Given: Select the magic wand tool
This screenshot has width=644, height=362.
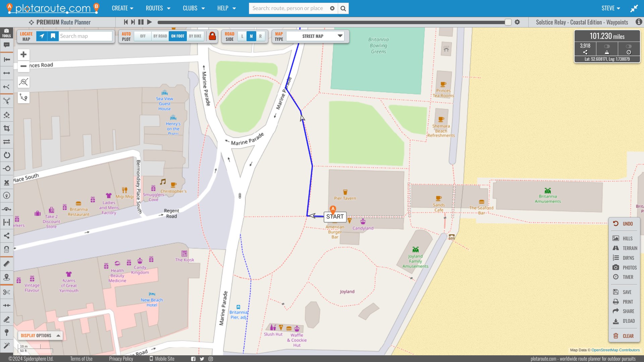Looking at the screenshot, I should [x=6, y=346].
